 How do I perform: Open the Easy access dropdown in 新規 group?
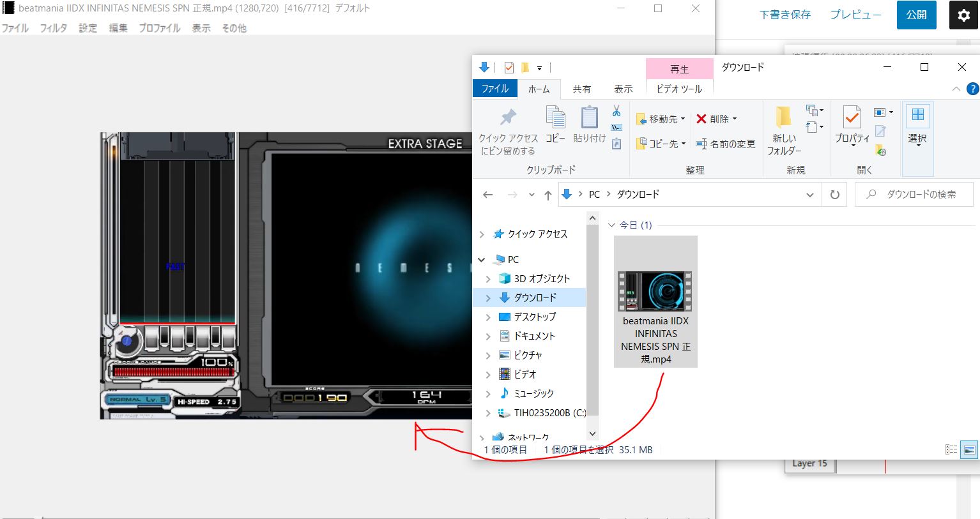(815, 126)
